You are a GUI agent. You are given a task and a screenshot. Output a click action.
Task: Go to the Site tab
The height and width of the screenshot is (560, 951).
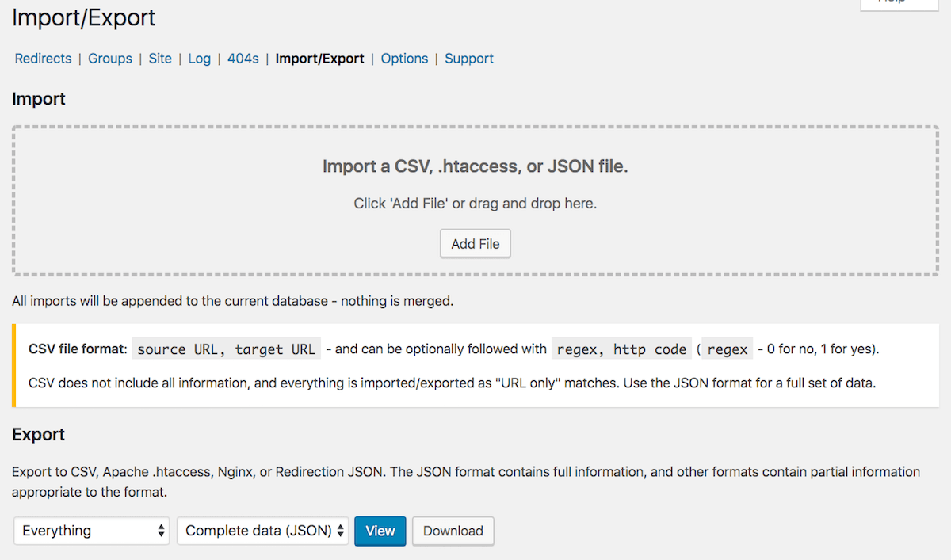(x=160, y=59)
